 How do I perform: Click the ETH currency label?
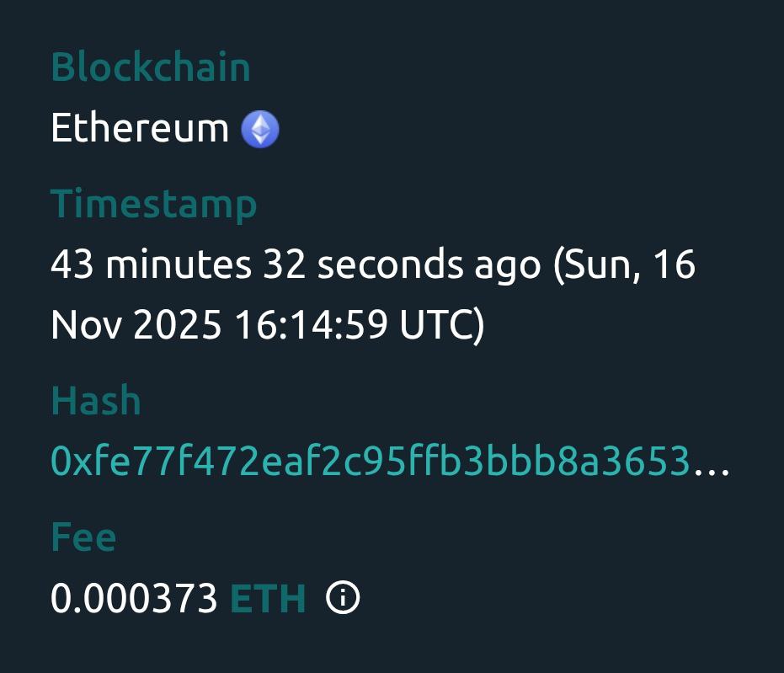pyautogui.click(x=268, y=599)
